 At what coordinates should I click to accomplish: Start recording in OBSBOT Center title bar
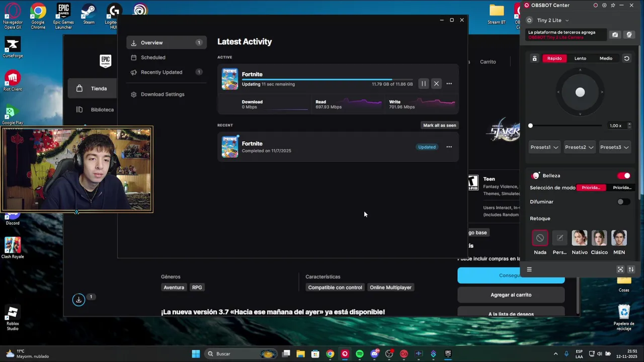(x=596, y=5)
